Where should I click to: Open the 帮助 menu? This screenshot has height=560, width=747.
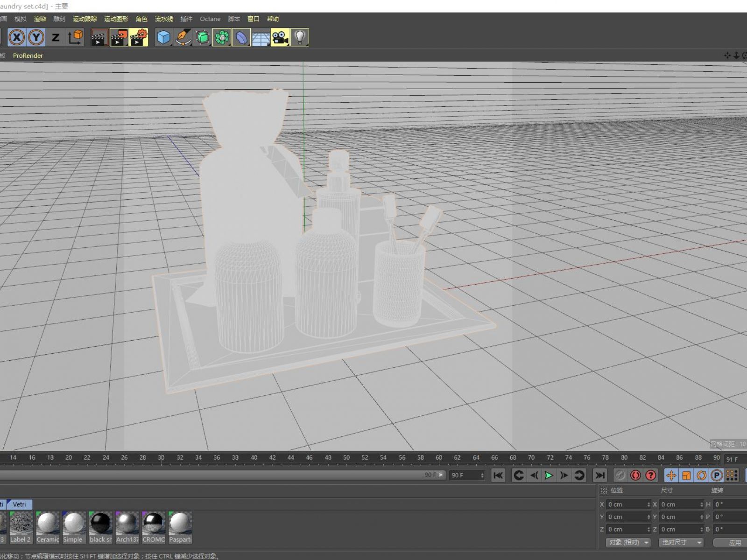[273, 19]
